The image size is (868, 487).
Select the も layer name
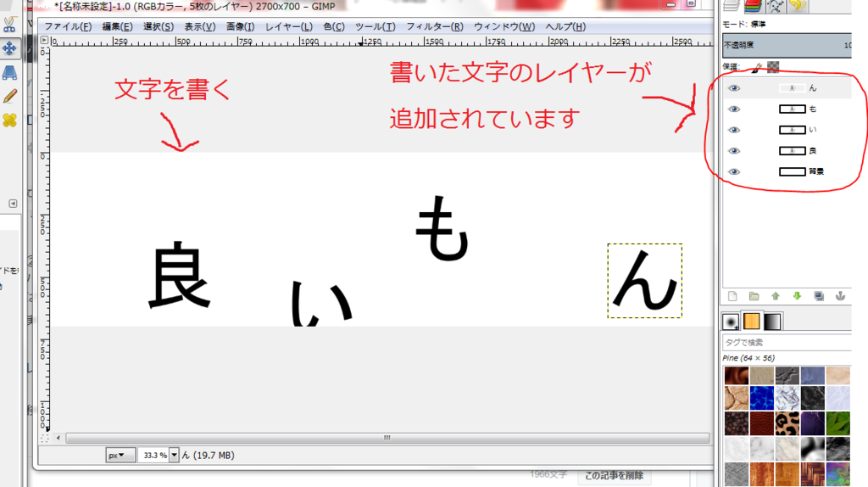[x=813, y=109]
